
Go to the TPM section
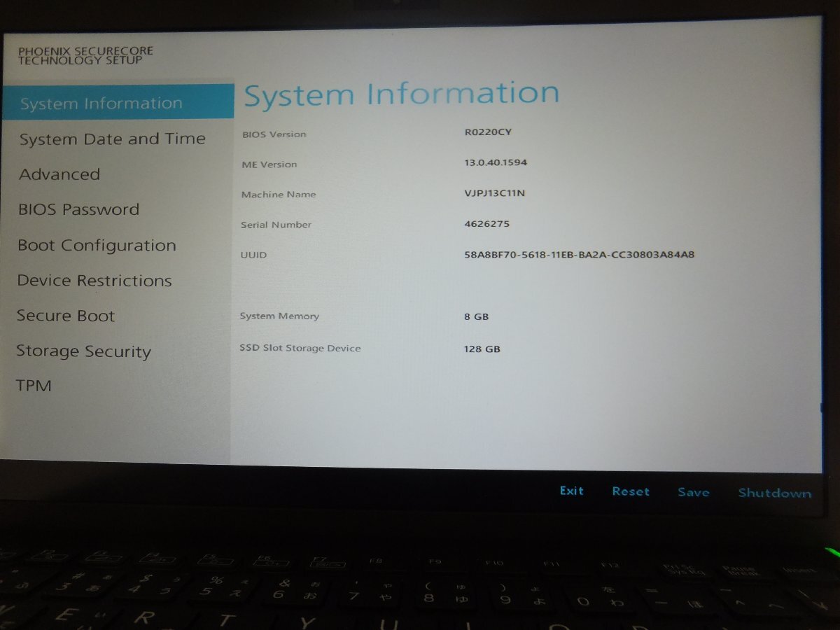tap(34, 386)
